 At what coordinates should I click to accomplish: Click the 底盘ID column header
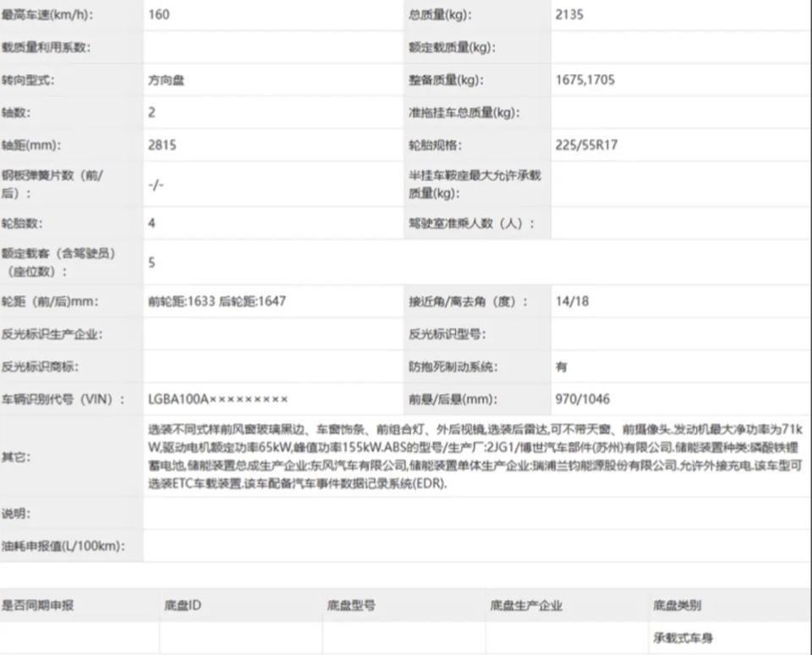tap(183, 605)
